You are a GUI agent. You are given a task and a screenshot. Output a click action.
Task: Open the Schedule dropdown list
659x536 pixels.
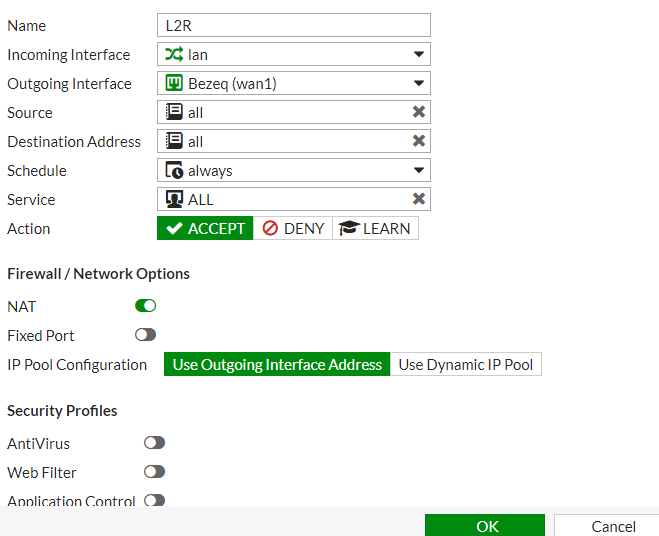pos(418,171)
